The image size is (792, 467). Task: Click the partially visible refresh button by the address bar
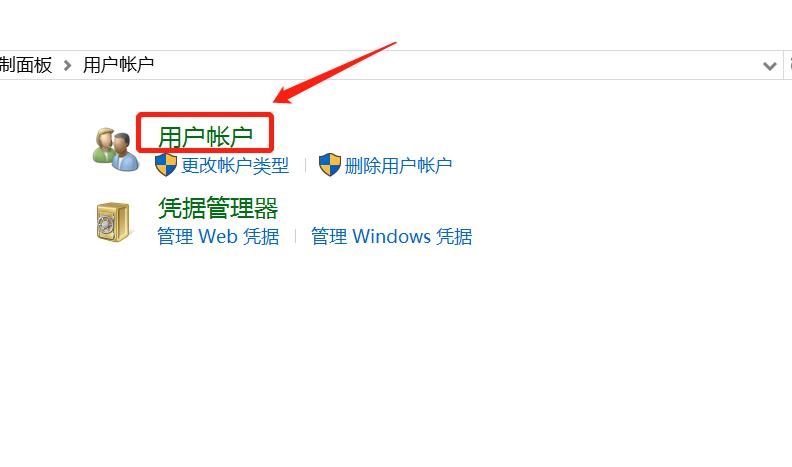[788, 65]
